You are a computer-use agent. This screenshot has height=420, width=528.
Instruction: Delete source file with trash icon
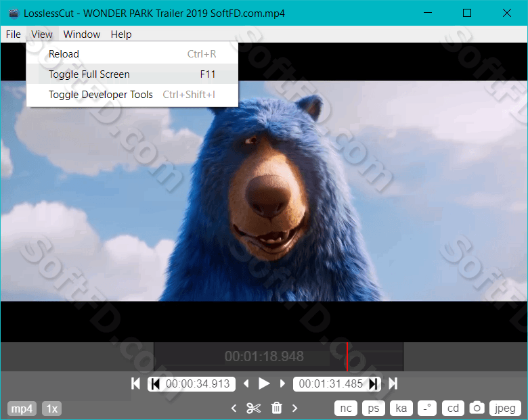(276, 409)
